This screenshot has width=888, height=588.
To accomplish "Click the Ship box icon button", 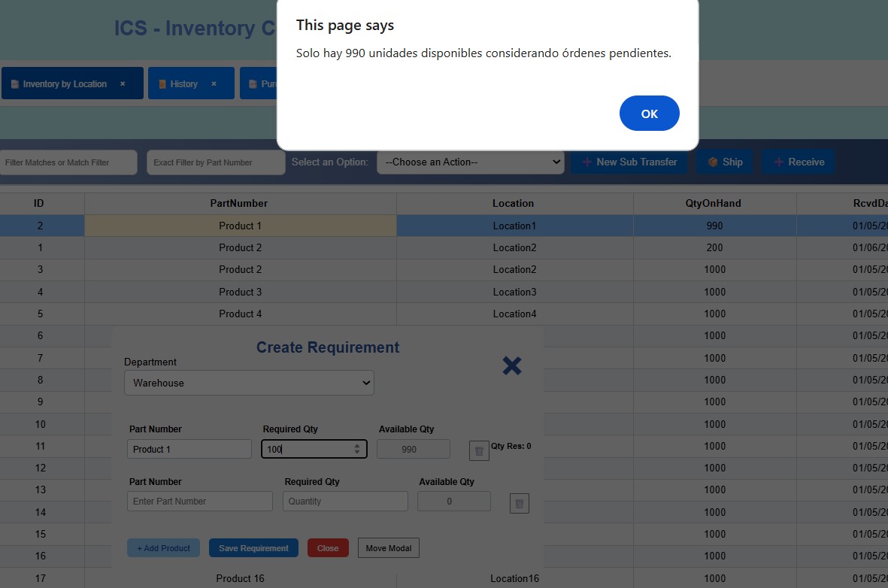I will click(712, 162).
